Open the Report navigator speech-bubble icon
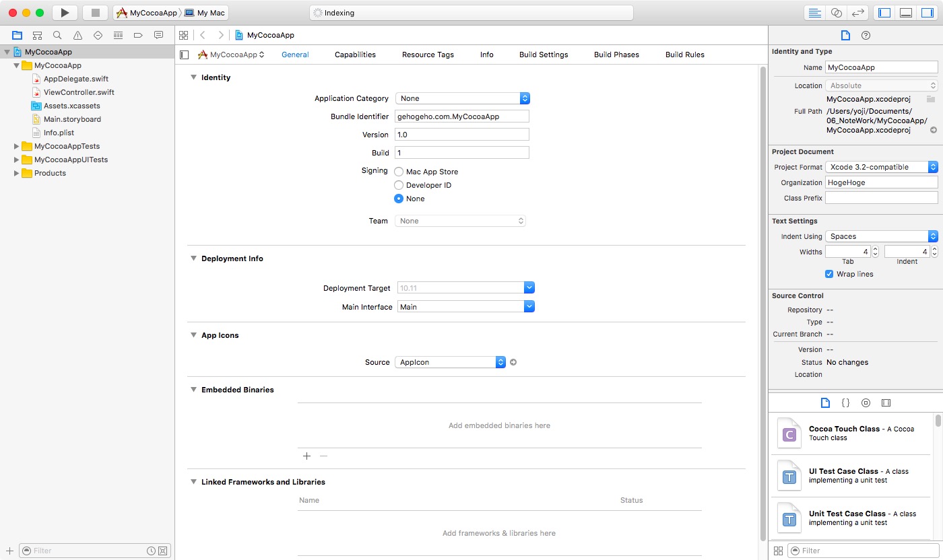 pyautogui.click(x=159, y=35)
